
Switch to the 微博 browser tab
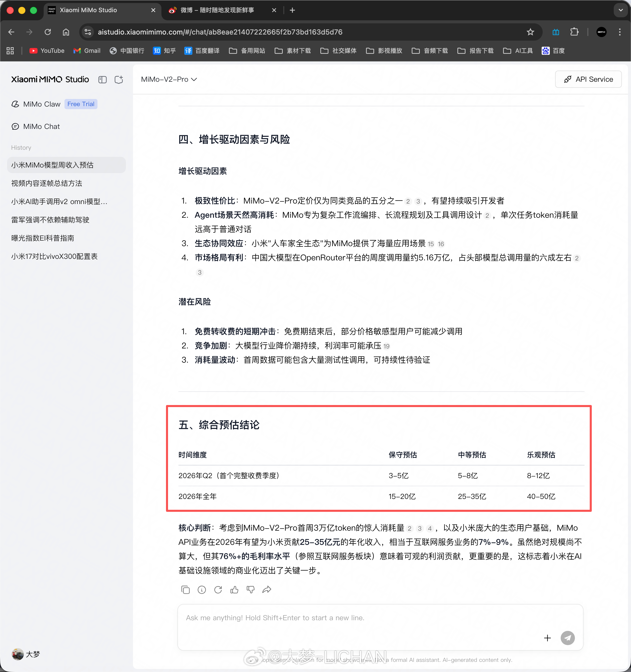(217, 10)
